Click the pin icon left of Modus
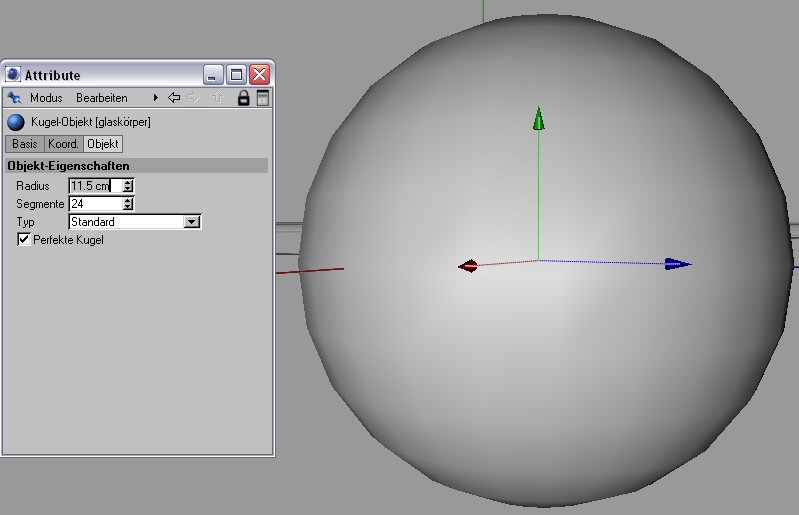This screenshot has height=515, width=799. 14,98
